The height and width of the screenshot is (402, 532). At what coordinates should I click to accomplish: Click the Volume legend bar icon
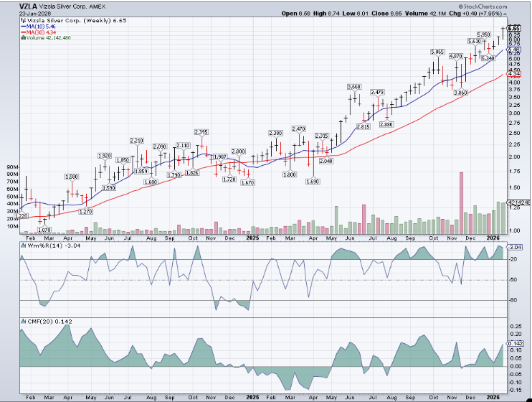pos(22,39)
